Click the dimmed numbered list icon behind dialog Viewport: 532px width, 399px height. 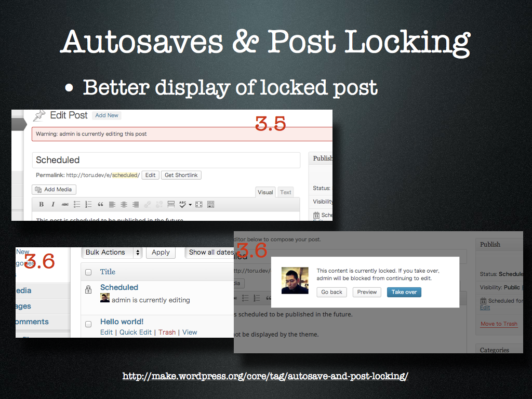(x=257, y=298)
